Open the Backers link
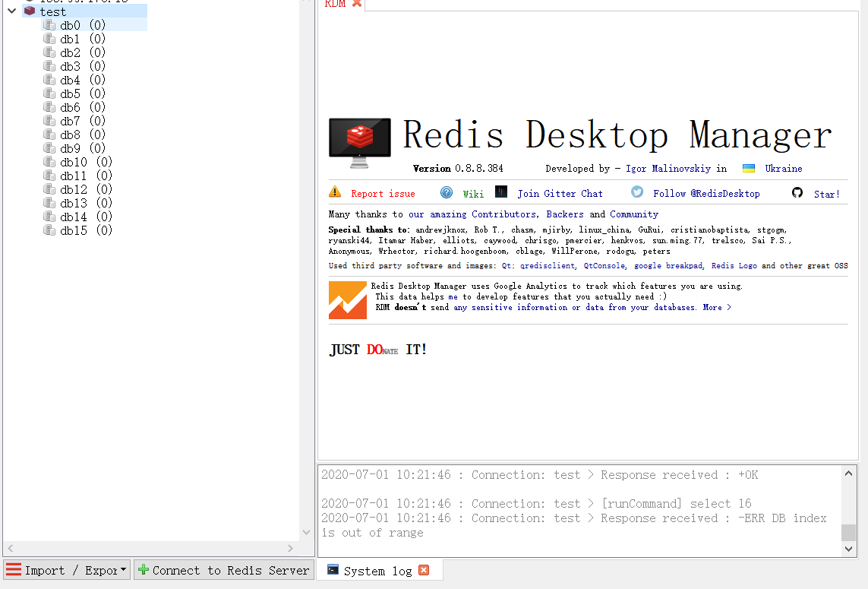This screenshot has width=868, height=589. [565, 214]
